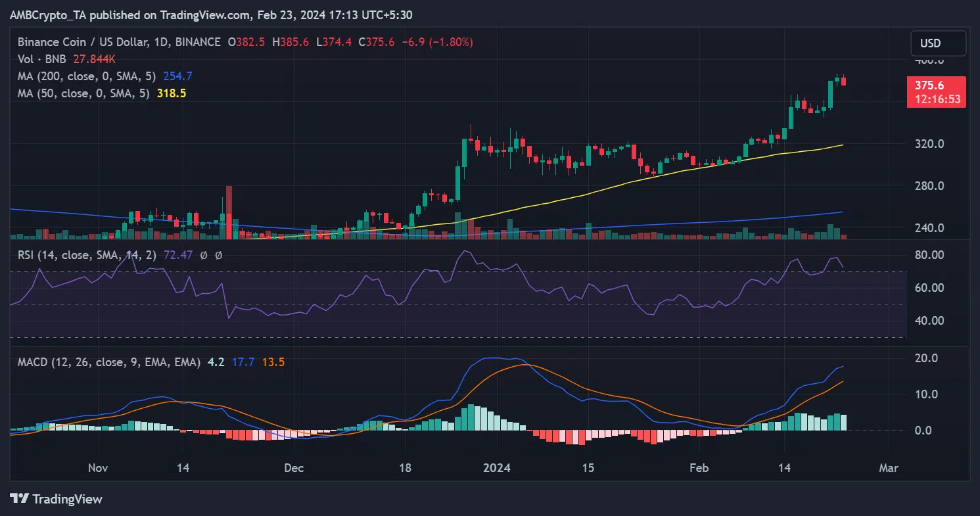Click the 20.0 MACD axis label
Viewport: 980px width, 516px height.
[x=925, y=358]
